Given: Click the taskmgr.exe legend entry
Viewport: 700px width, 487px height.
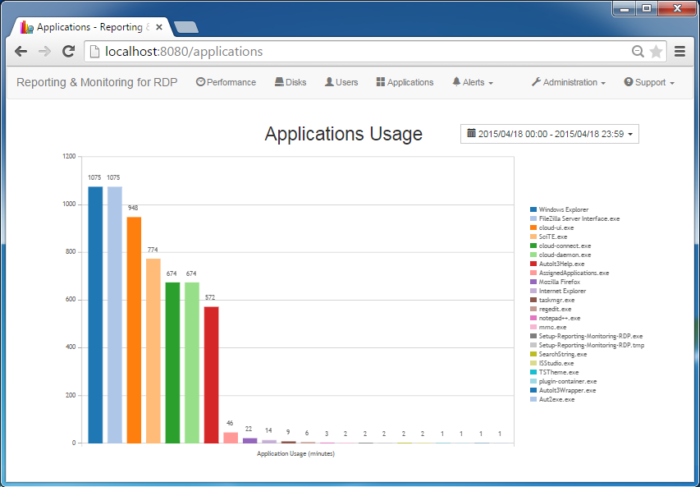Looking at the screenshot, I should 552,300.
